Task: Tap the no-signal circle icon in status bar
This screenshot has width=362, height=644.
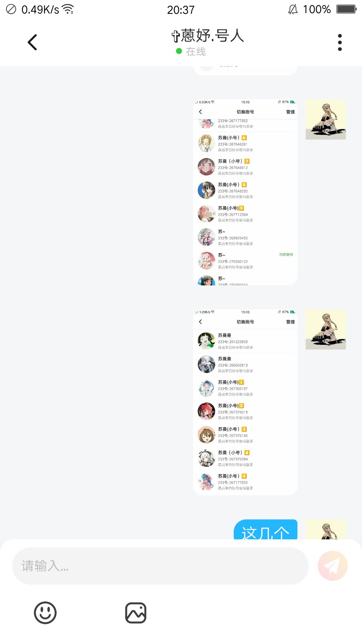Action: [x=11, y=9]
